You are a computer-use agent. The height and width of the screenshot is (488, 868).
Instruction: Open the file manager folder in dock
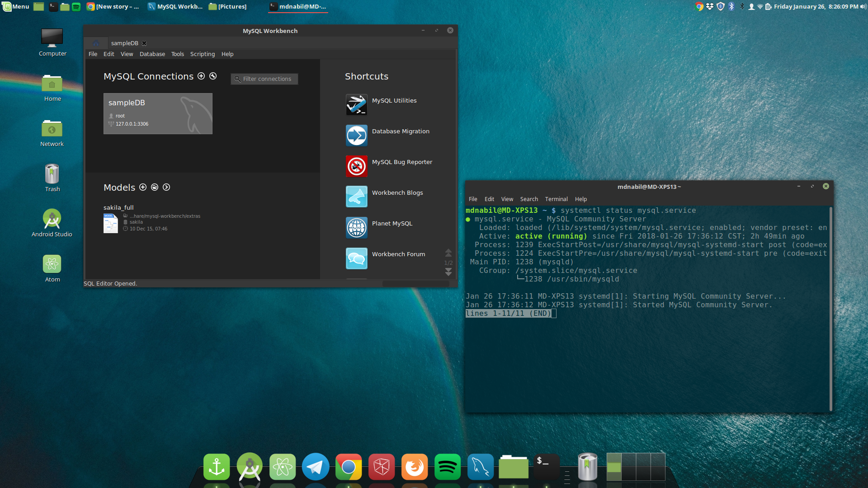point(514,467)
